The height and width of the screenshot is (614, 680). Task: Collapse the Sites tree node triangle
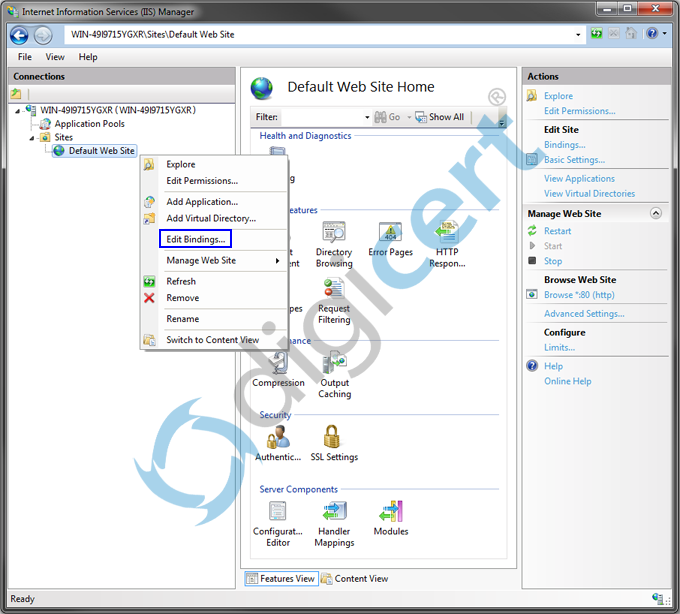coord(32,138)
